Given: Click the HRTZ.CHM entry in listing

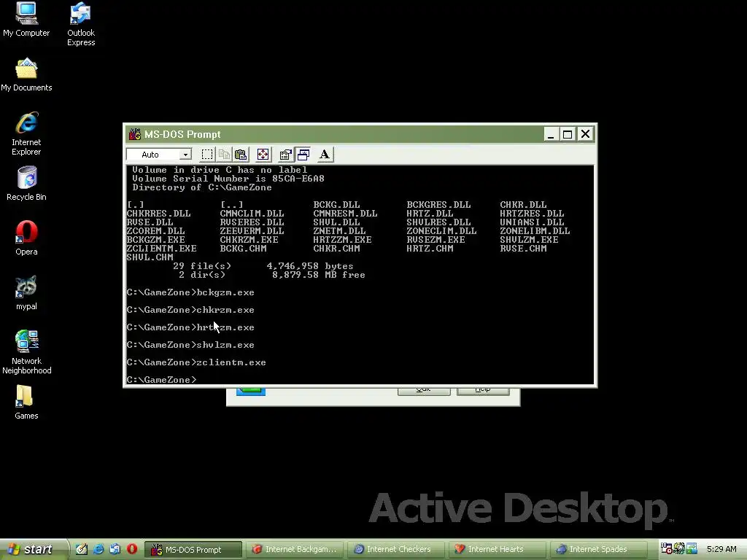Looking at the screenshot, I should 430,248.
